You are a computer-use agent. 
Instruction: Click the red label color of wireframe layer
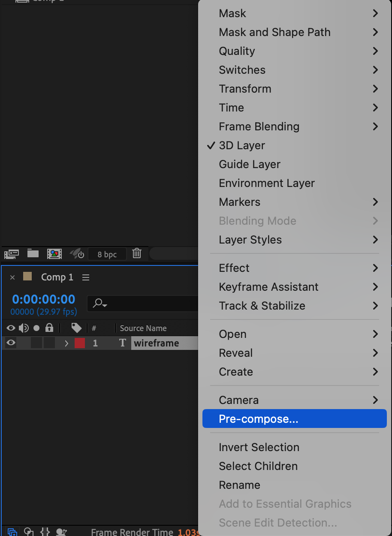tap(80, 343)
